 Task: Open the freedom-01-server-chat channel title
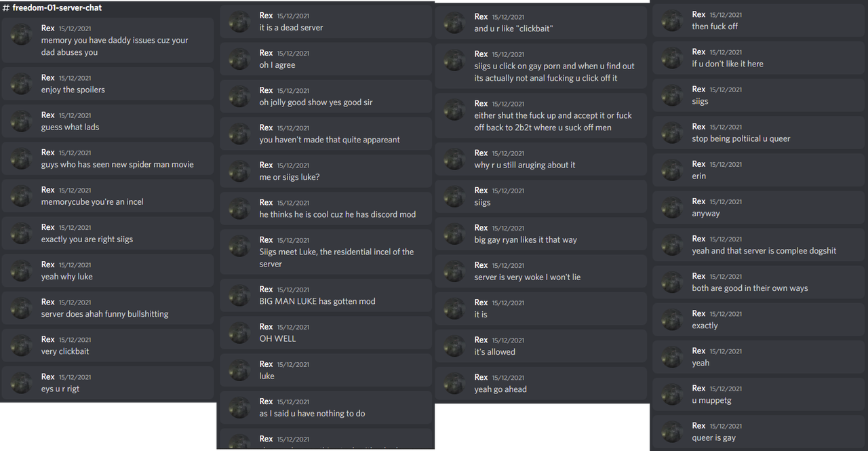click(x=57, y=8)
